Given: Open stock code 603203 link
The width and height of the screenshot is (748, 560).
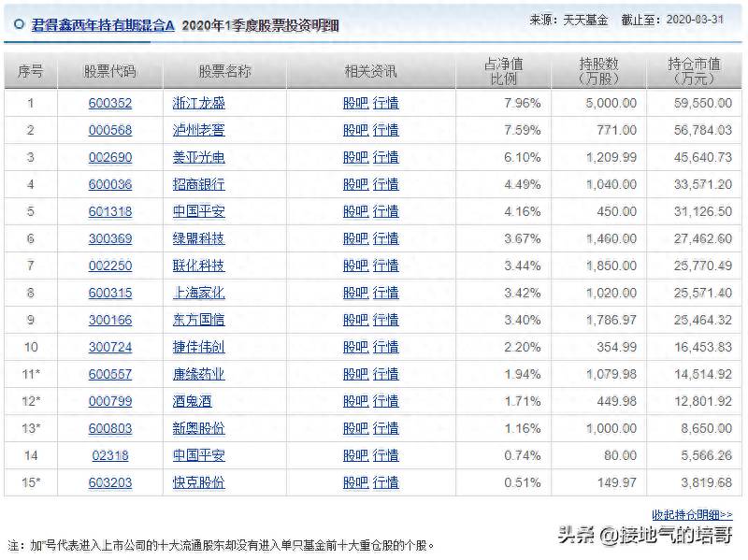Looking at the screenshot, I should (x=110, y=482).
